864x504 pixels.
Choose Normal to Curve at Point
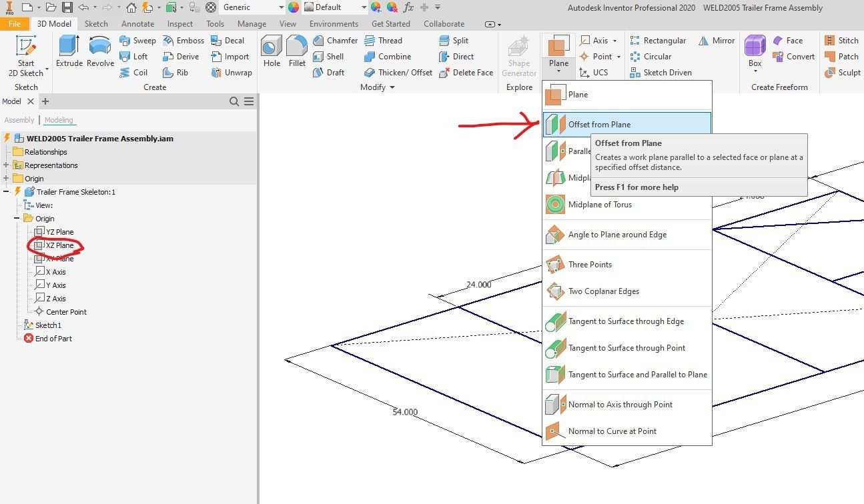pyautogui.click(x=627, y=431)
